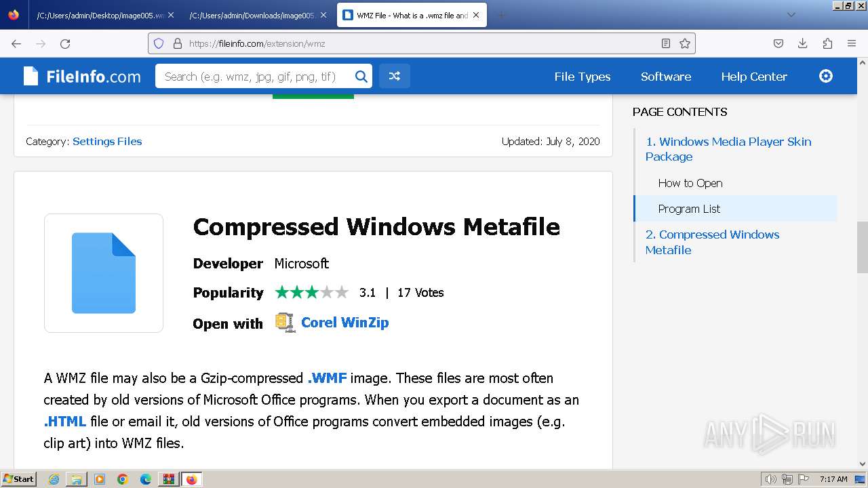Click the scrollbar down arrow
This screenshot has height=488, width=868.
[862, 464]
